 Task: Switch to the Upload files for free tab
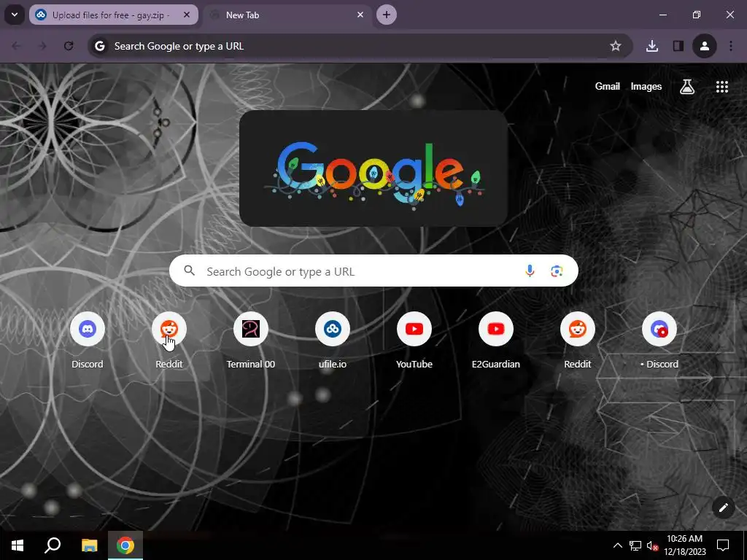[113, 15]
